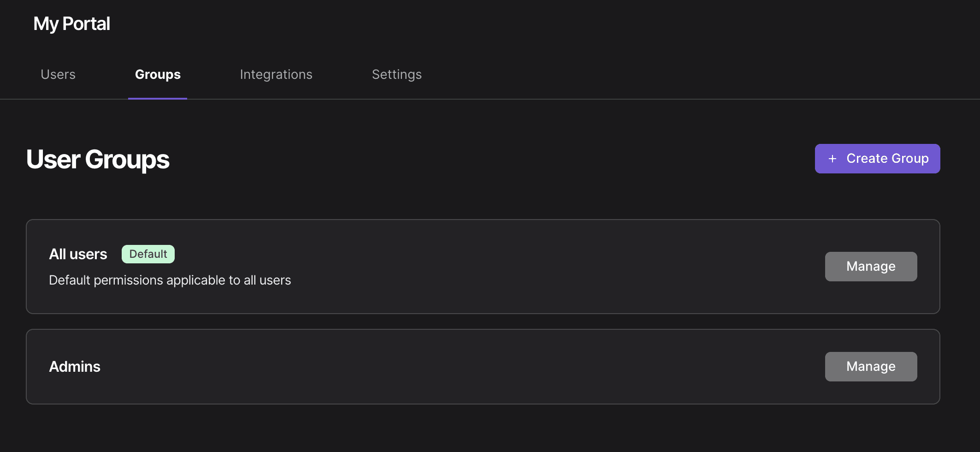Select the Groups tab
This screenshot has height=452, width=980.
[x=158, y=74]
